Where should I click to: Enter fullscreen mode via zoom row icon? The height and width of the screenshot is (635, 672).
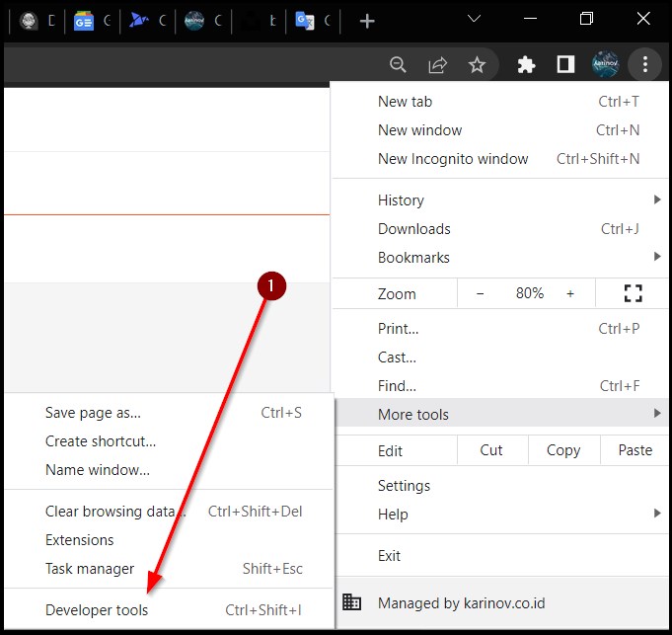click(x=633, y=293)
